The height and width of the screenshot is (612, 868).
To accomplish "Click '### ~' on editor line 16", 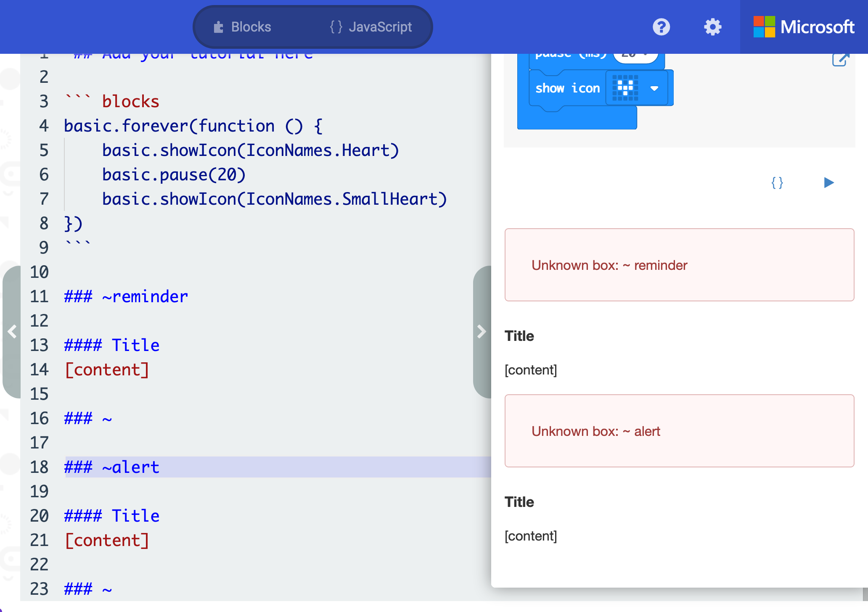I will tap(88, 418).
